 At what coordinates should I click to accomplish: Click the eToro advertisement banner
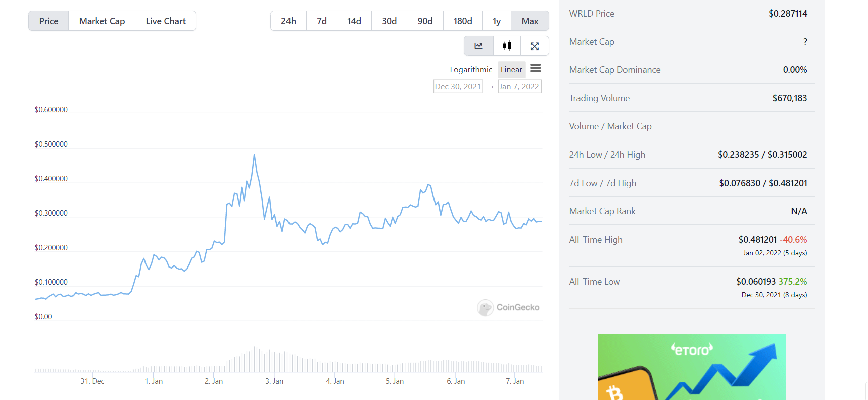tap(692, 367)
